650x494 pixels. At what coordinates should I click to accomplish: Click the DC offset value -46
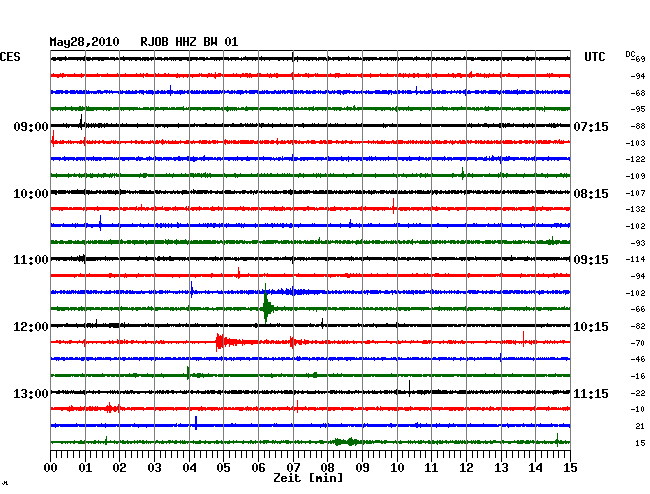click(638, 359)
